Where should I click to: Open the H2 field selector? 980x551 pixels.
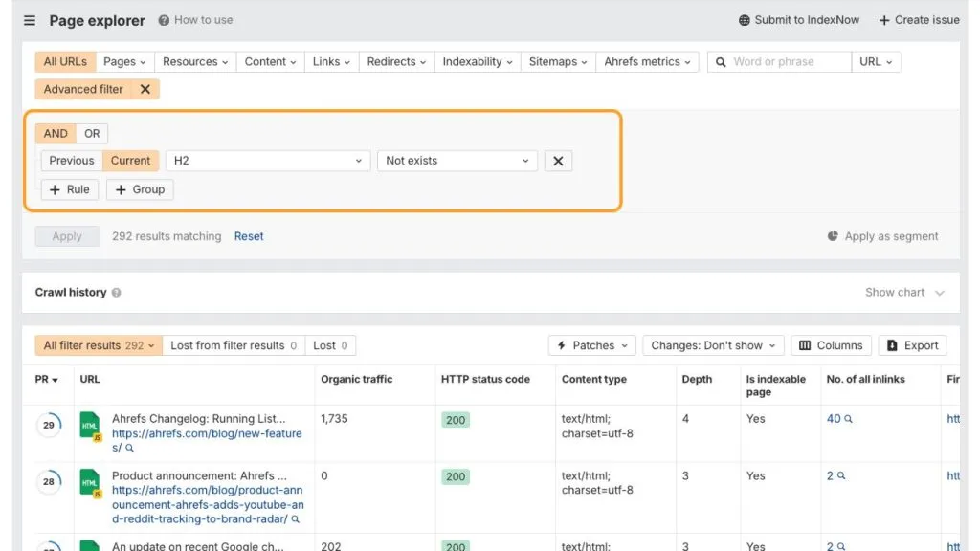268,161
